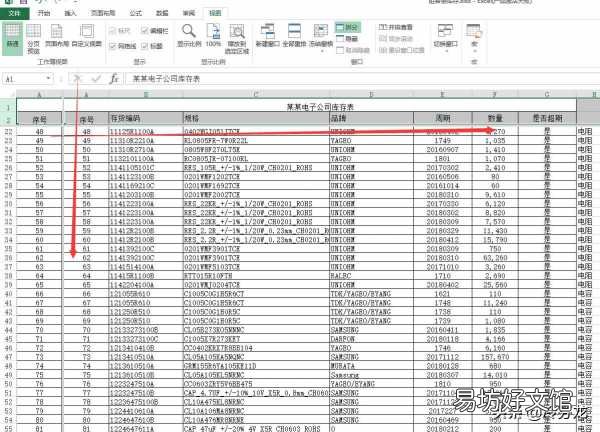Viewport: 600px width, 432px height.
Task: Switch to the Data (数据) tab
Action: click(162, 13)
